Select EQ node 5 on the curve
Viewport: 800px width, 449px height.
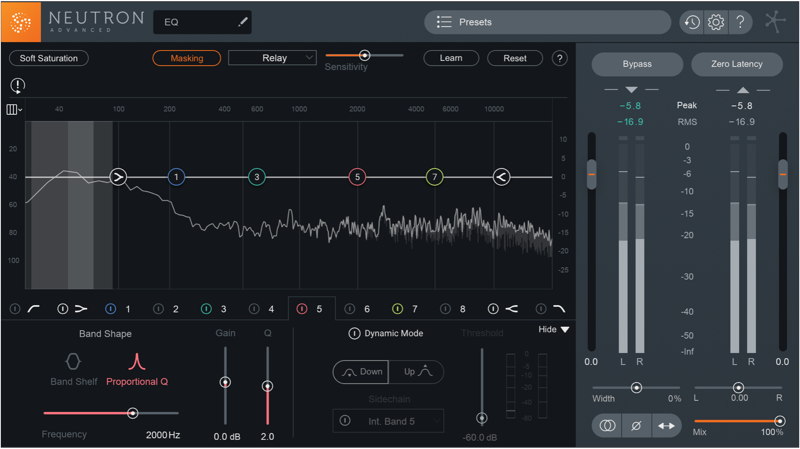(357, 177)
